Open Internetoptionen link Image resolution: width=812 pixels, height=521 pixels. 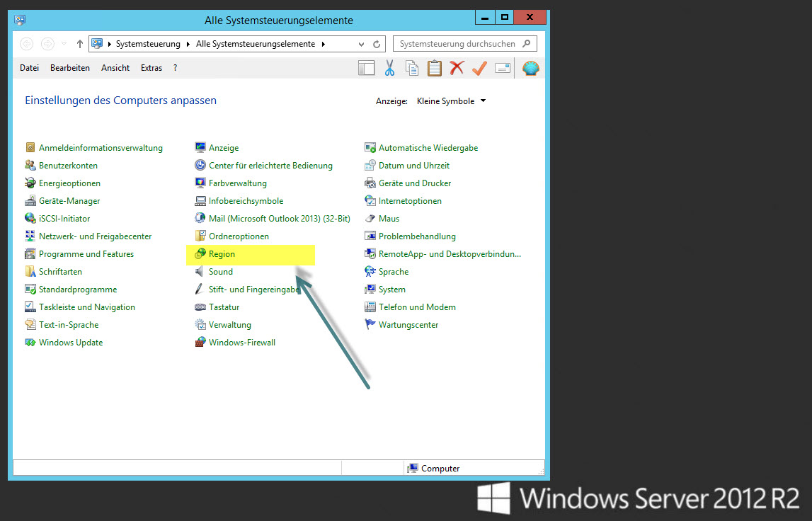(410, 200)
